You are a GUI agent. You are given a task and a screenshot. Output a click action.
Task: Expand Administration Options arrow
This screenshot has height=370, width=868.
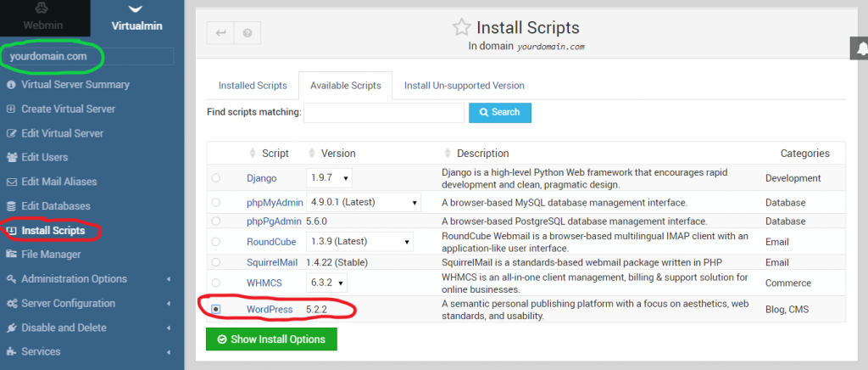tap(169, 279)
